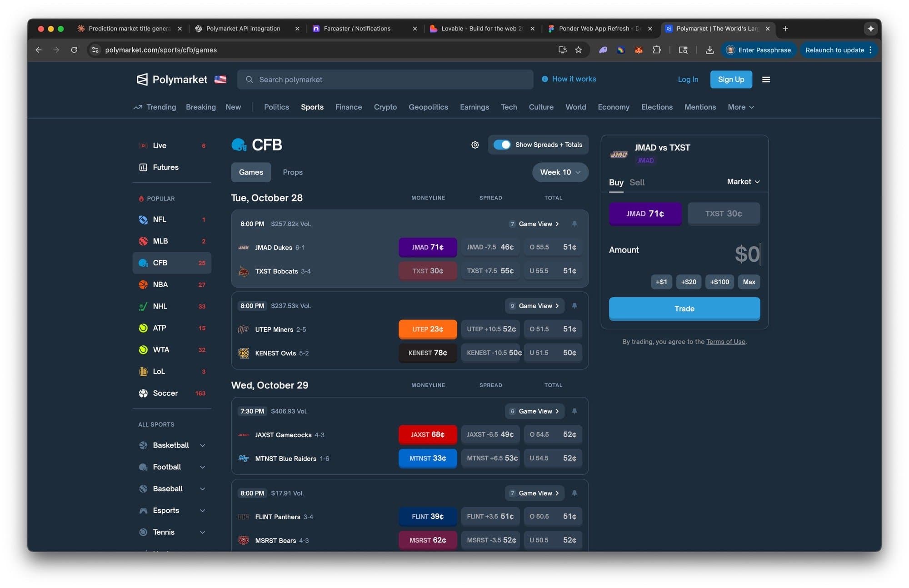
Task: Open the Market order type dropdown
Action: click(743, 182)
